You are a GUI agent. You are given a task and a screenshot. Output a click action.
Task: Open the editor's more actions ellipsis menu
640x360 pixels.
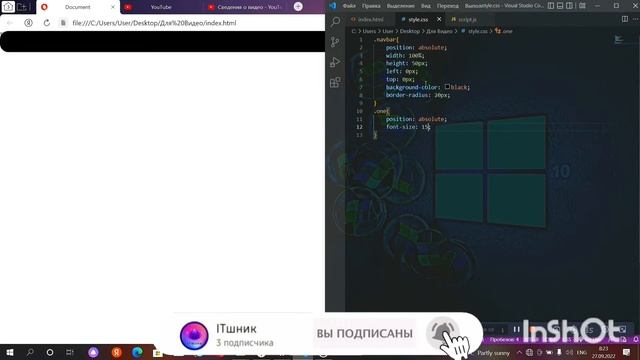coord(636,19)
